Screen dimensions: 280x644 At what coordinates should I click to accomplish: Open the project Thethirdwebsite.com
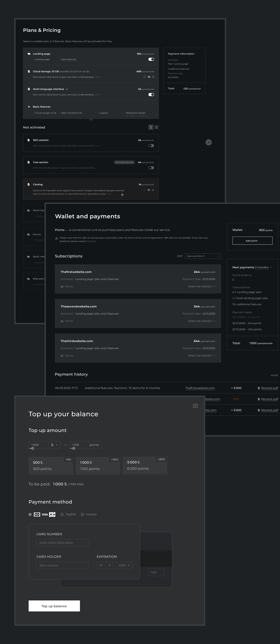202,356
